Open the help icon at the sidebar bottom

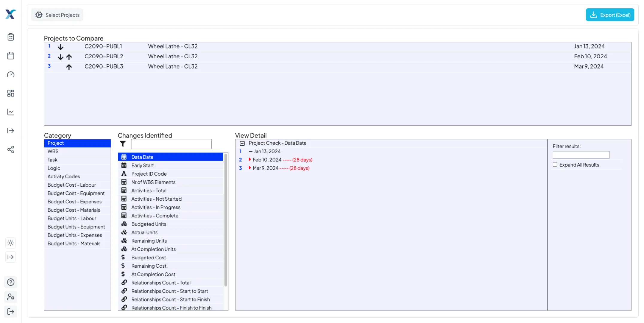10,282
